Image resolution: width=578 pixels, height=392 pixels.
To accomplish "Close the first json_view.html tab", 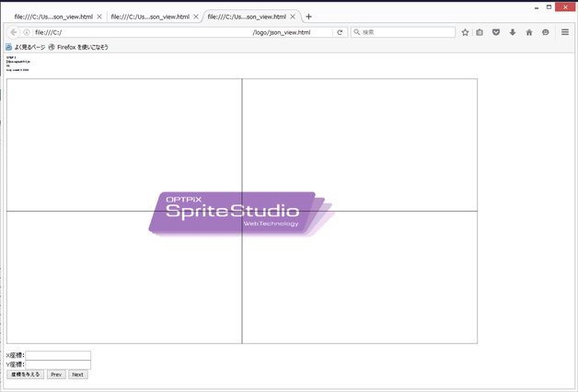I will [99, 17].
